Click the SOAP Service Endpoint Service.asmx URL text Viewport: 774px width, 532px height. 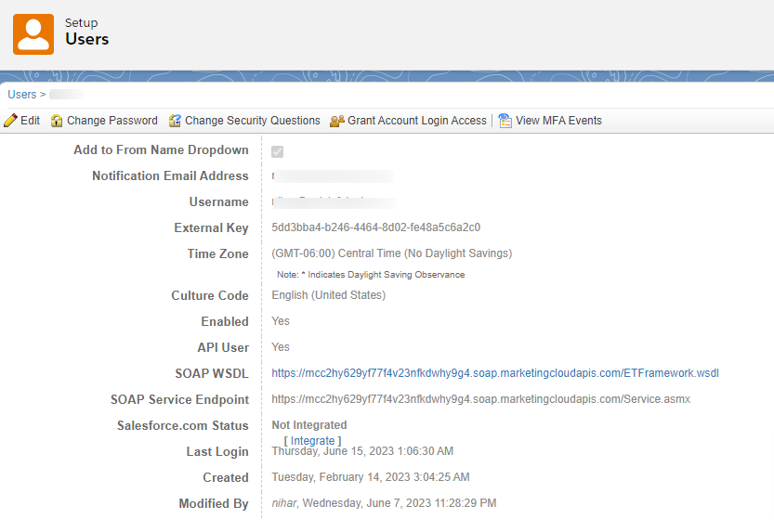(x=480, y=399)
